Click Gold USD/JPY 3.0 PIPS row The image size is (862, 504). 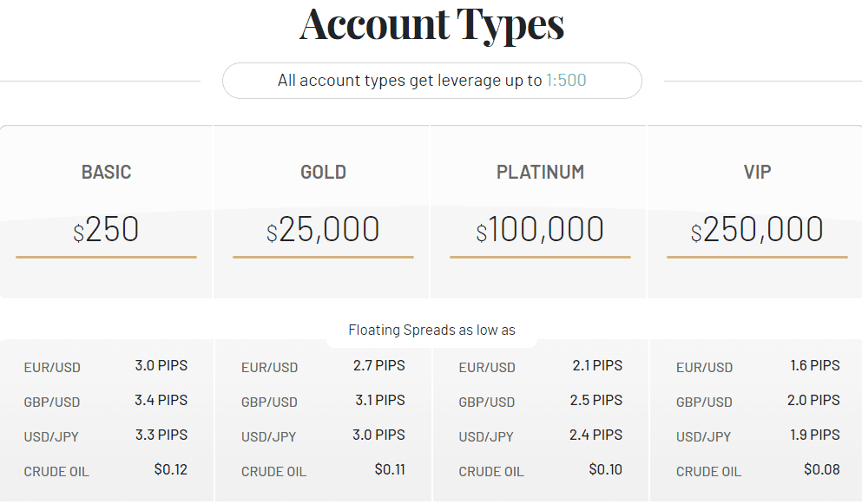323,435
